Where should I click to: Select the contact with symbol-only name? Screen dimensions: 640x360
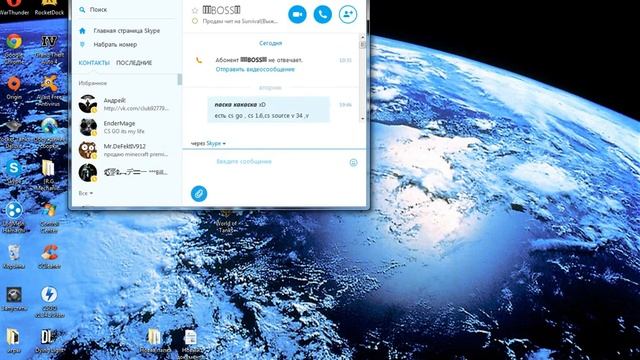[x=126, y=172]
